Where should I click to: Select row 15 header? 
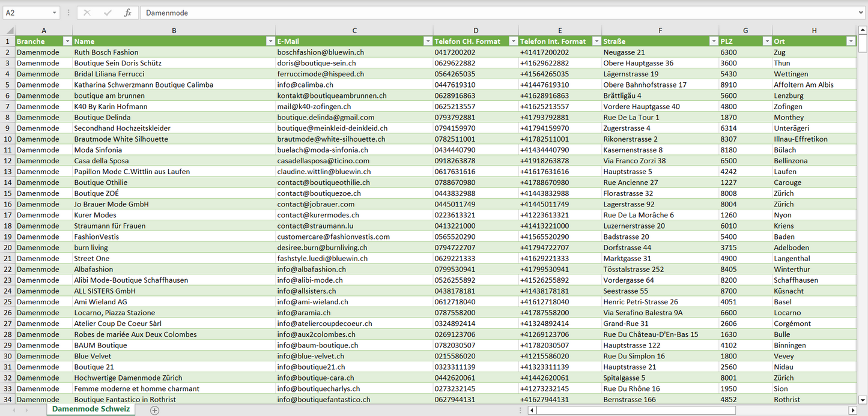(7, 193)
